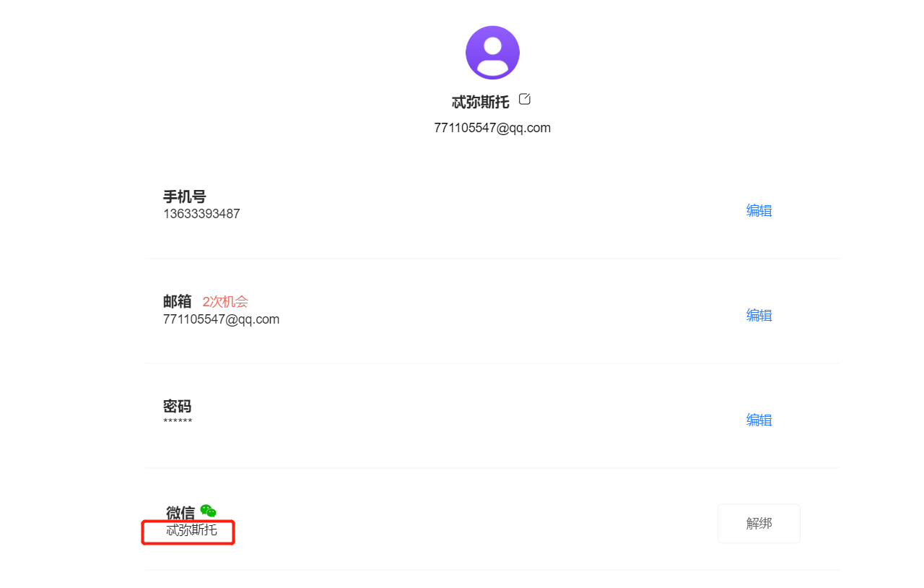924x588 pixels.
Task: Click the email value in 邮箱 row
Action: pos(221,319)
